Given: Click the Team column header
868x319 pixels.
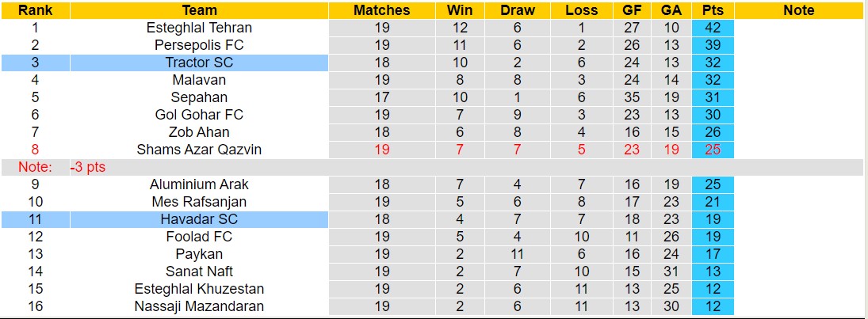Looking at the screenshot, I should (x=199, y=10).
